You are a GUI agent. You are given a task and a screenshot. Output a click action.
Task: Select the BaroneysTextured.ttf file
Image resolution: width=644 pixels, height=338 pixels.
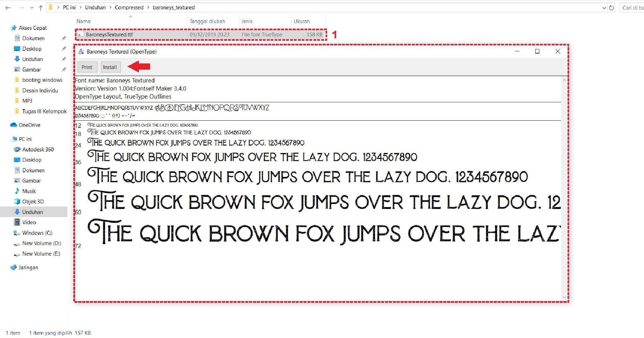(x=109, y=35)
